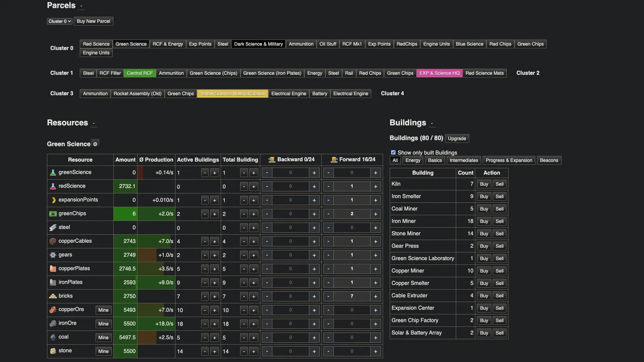This screenshot has height=362, width=644.
Task: Click the greenScience flask icon
Action: (53, 173)
